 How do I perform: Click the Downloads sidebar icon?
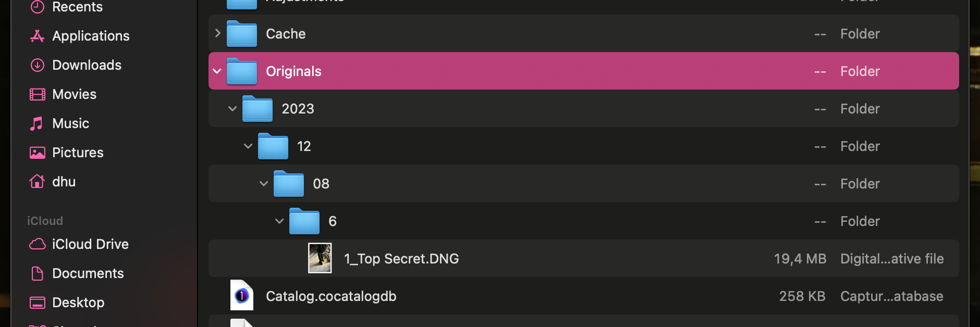tap(37, 65)
